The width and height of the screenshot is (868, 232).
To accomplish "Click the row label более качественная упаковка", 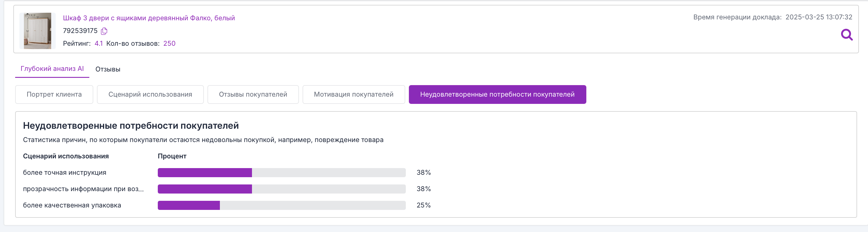I will point(72,205).
